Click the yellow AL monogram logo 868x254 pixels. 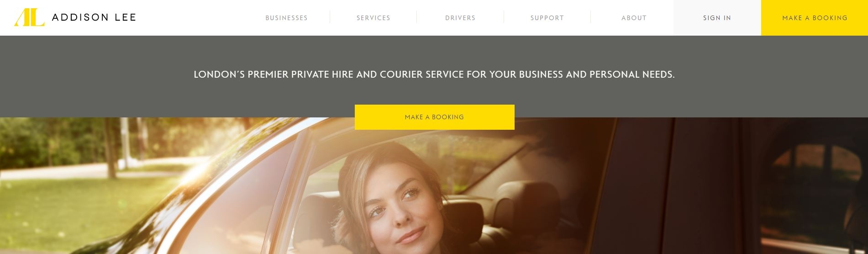[x=29, y=17]
